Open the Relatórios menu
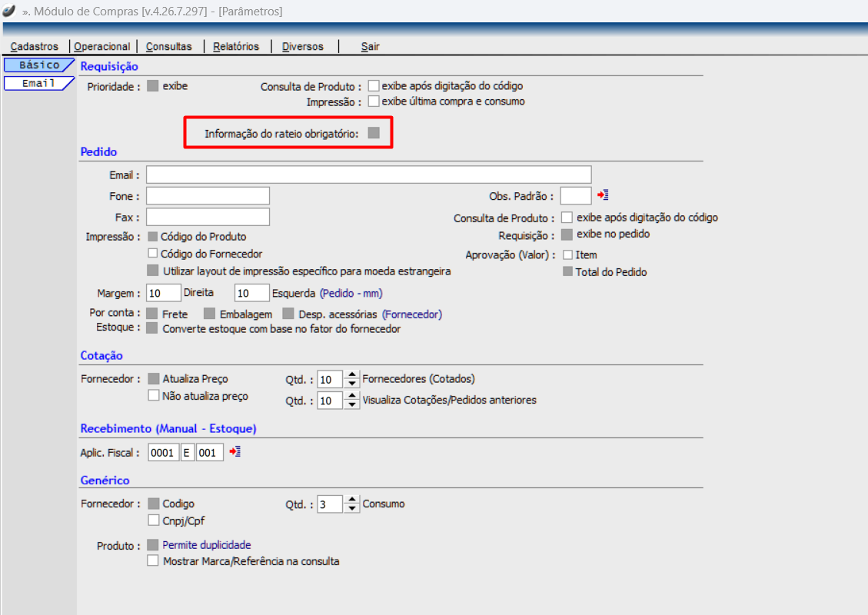 point(236,46)
